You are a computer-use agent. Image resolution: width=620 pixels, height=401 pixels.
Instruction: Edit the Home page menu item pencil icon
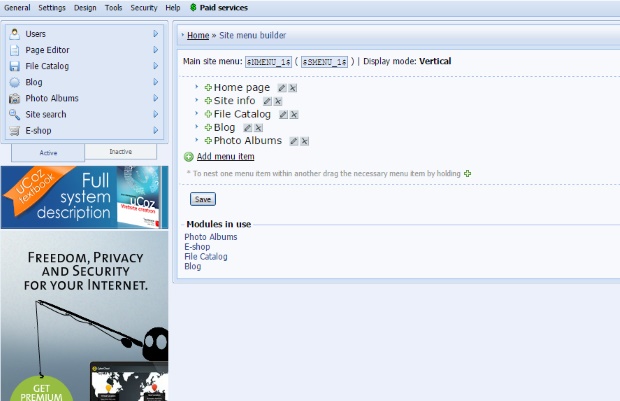click(282, 88)
